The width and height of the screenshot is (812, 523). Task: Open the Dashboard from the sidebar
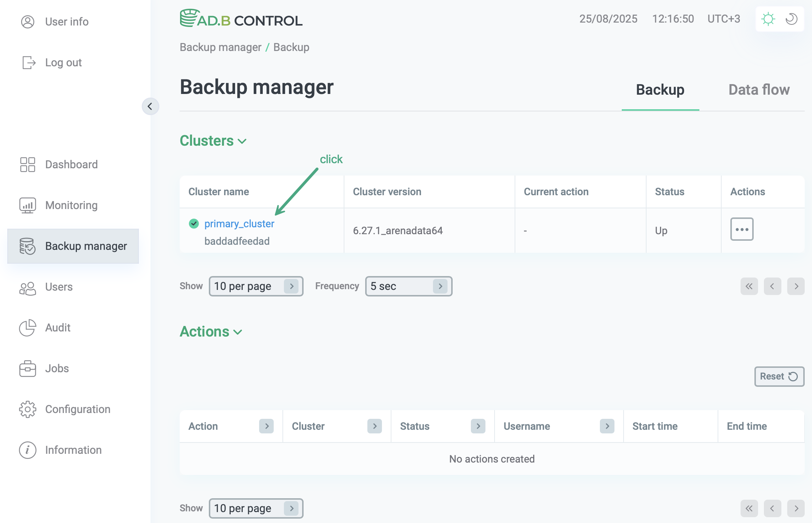[27, 164]
